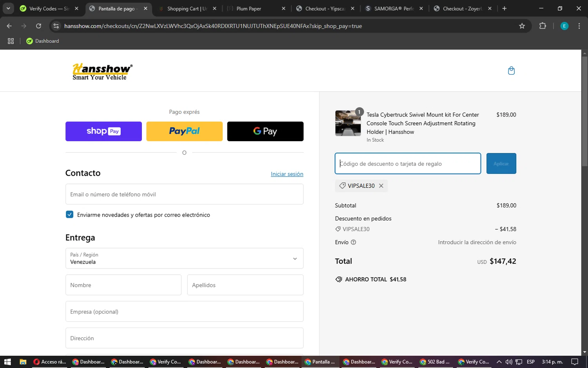Remove the VIPSALE30 discount tag
588x368 pixels.
(x=381, y=186)
